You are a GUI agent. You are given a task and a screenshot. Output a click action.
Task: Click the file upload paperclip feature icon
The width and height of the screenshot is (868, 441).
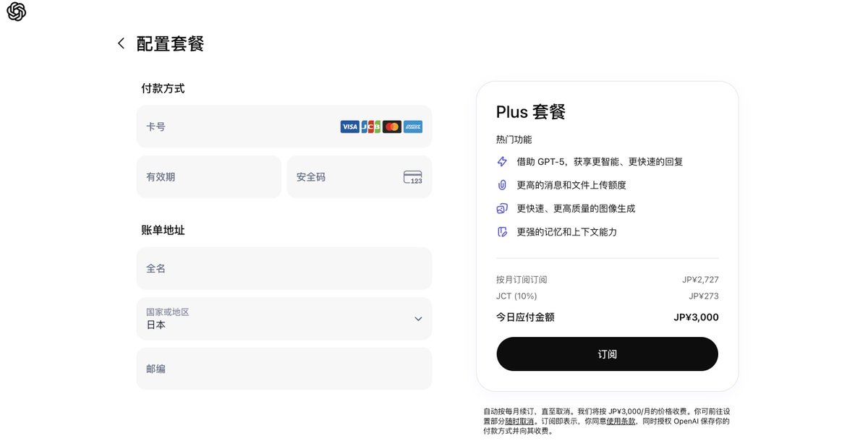click(501, 184)
